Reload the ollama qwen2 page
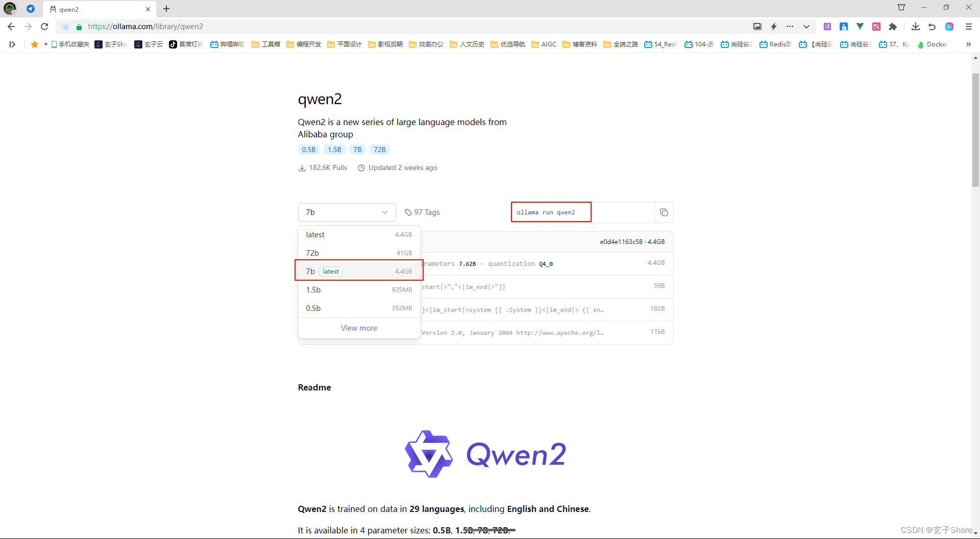The height and width of the screenshot is (539, 980). (x=44, y=27)
